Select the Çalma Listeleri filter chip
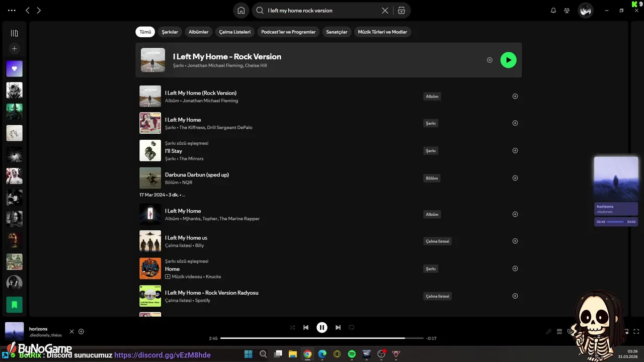644x362 pixels. 234,32
